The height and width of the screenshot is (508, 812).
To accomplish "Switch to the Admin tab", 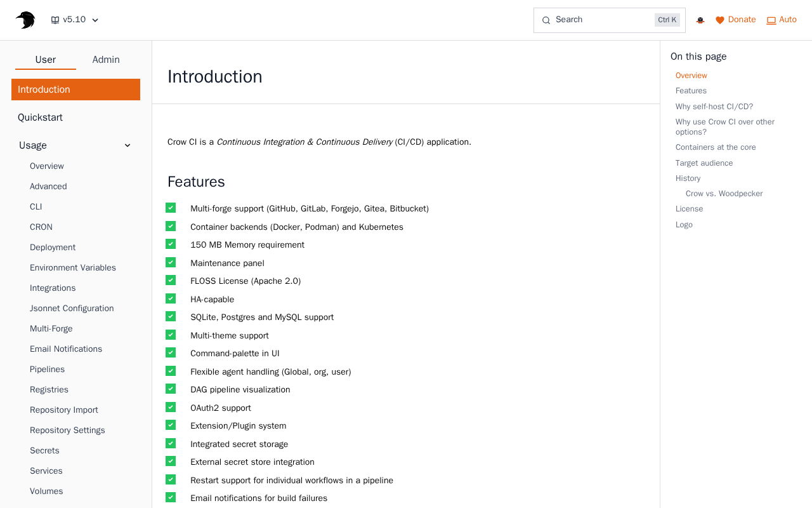I will (x=106, y=60).
